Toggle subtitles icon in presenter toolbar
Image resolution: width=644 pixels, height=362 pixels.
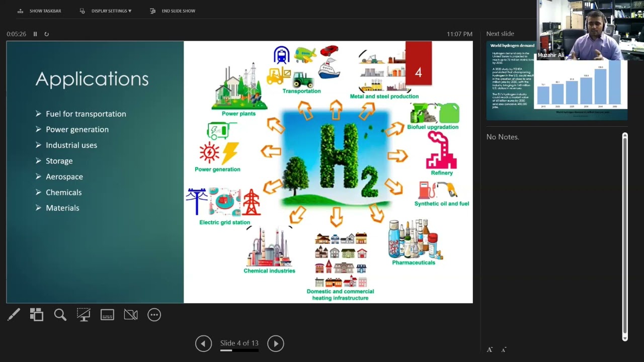tap(107, 315)
